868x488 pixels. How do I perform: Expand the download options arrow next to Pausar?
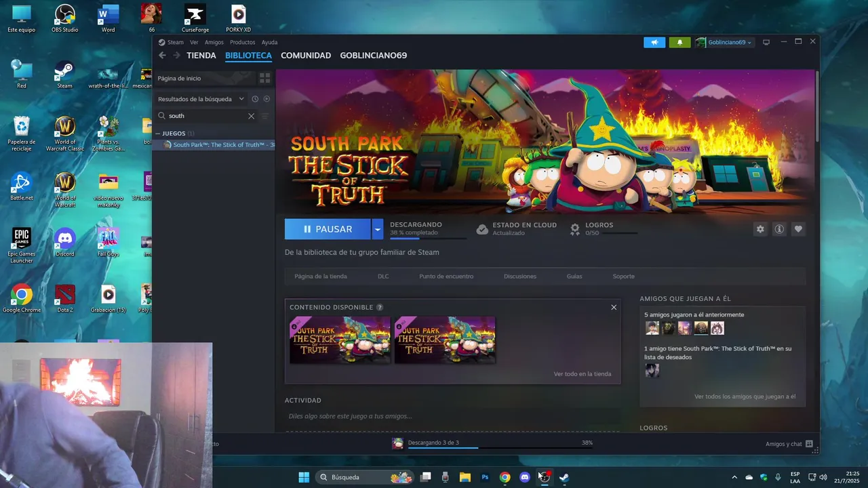(x=377, y=229)
